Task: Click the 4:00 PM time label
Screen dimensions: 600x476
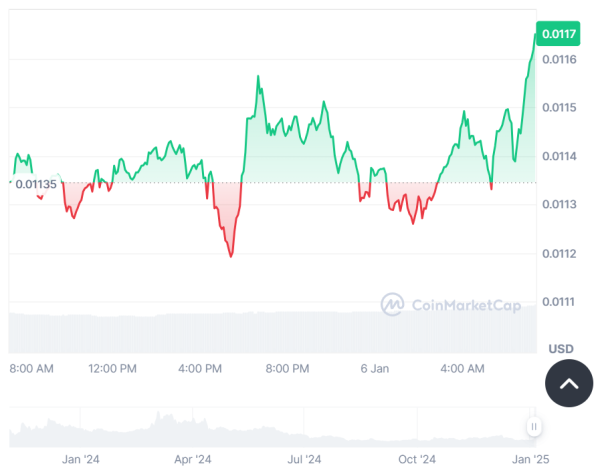Action: [x=200, y=368]
